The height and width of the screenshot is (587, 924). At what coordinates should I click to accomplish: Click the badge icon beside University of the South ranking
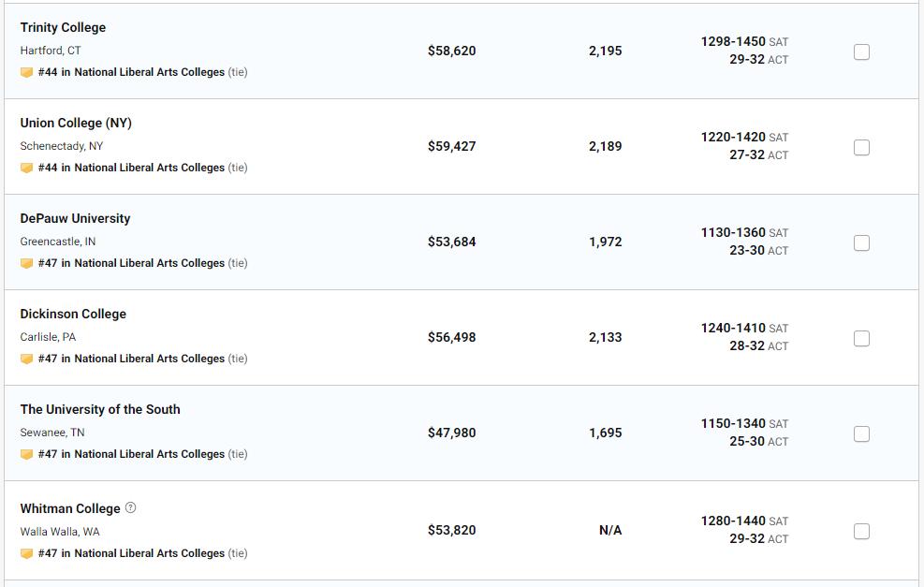(x=26, y=454)
